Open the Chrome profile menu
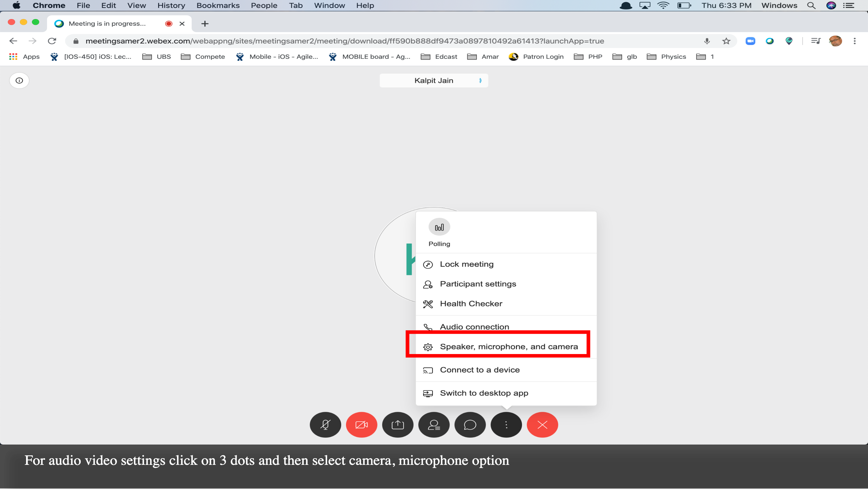868x489 pixels. 836,41
